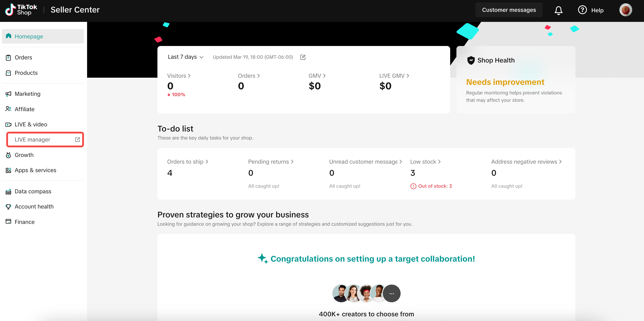Open the notifications bell

[558, 10]
